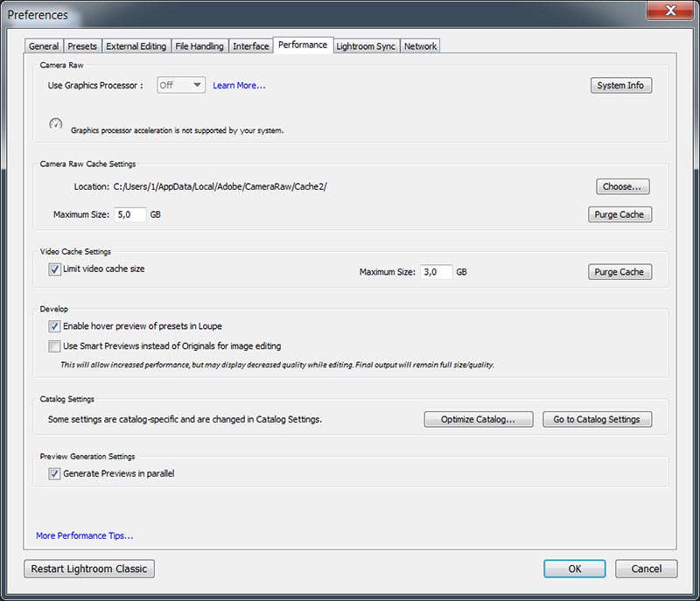
Task: Open the Lightroom Sync tab
Action: [366, 46]
